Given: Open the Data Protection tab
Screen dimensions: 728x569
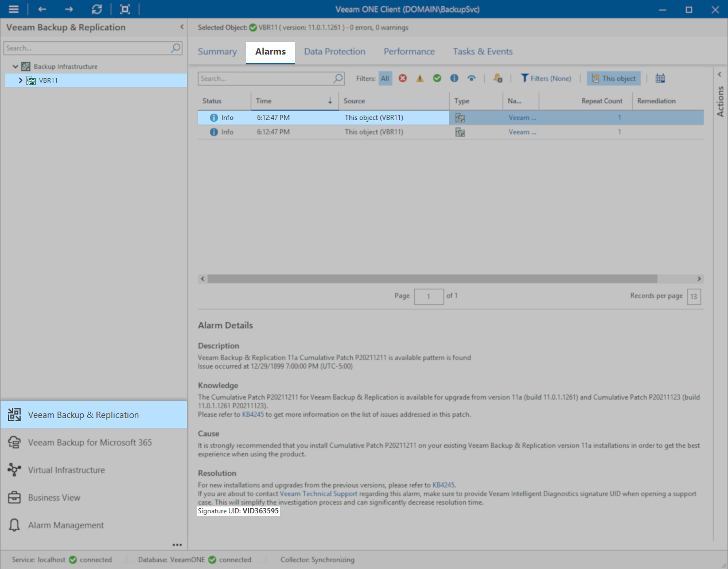Looking at the screenshot, I should pos(334,52).
